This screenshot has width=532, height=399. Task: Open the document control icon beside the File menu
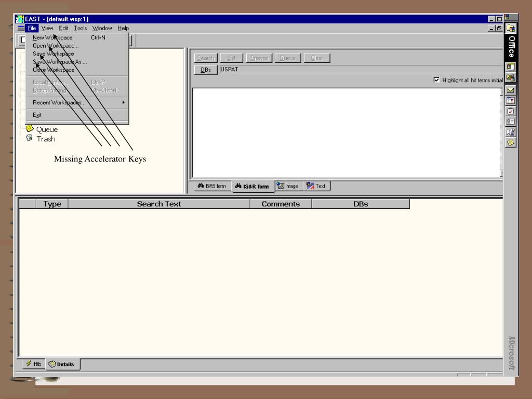pyautogui.click(x=21, y=28)
